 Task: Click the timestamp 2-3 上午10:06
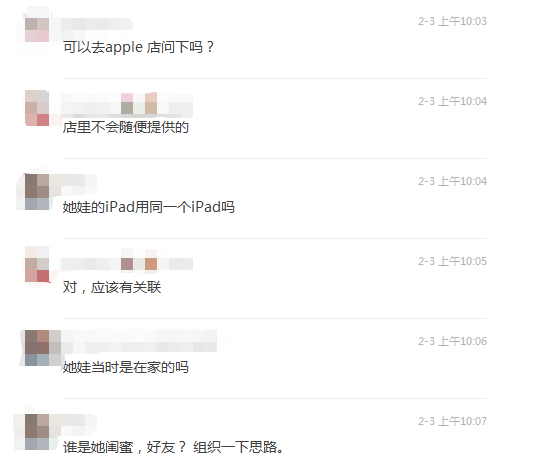(452, 341)
